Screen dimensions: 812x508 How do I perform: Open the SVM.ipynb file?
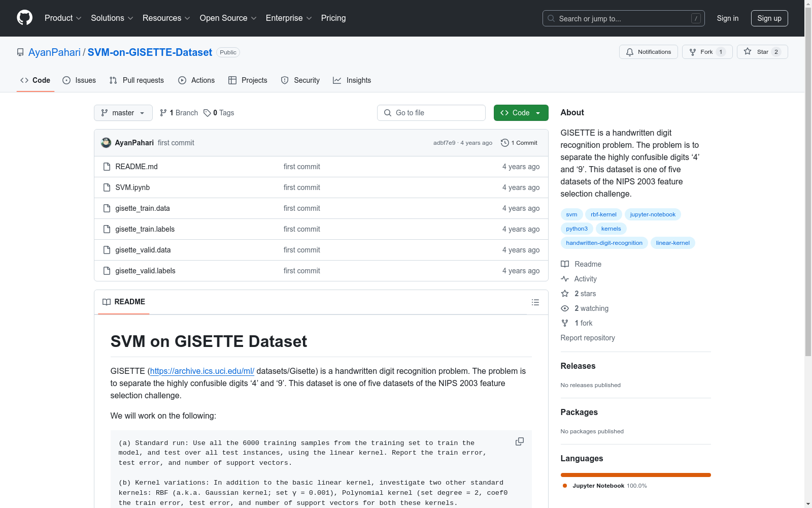pos(132,187)
